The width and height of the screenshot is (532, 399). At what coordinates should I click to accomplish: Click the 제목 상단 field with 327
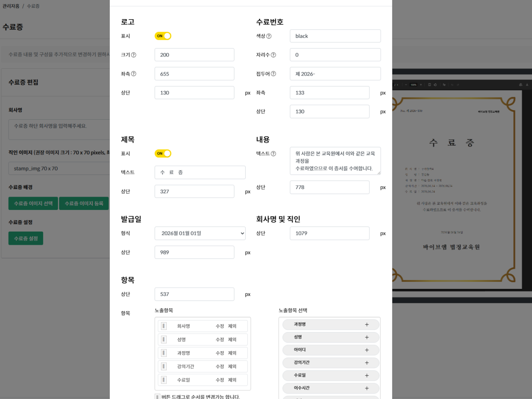tap(194, 192)
